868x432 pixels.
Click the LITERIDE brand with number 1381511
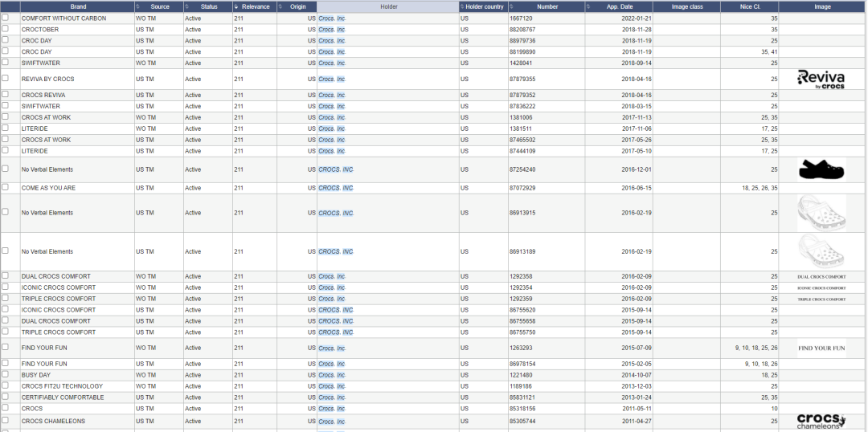tap(35, 129)
